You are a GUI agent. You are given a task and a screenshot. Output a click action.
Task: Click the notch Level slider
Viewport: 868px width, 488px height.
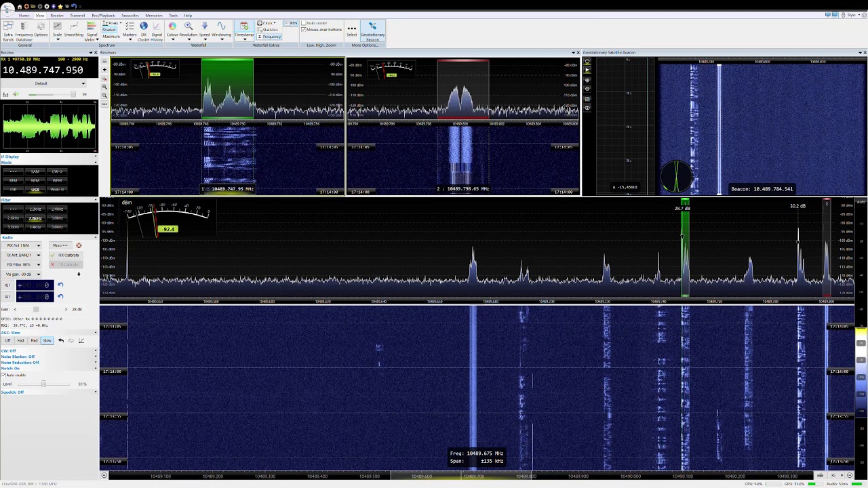[x=43, y=384]
